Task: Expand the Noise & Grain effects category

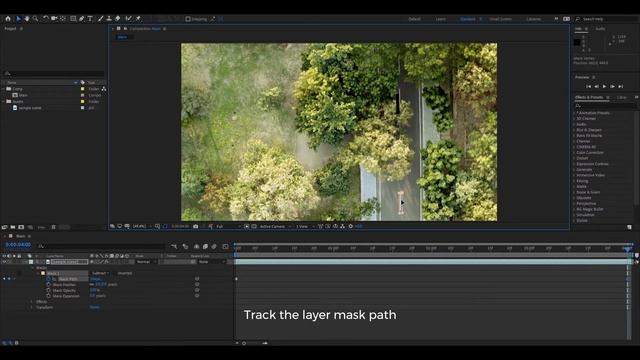Action: tap(574, 192)
